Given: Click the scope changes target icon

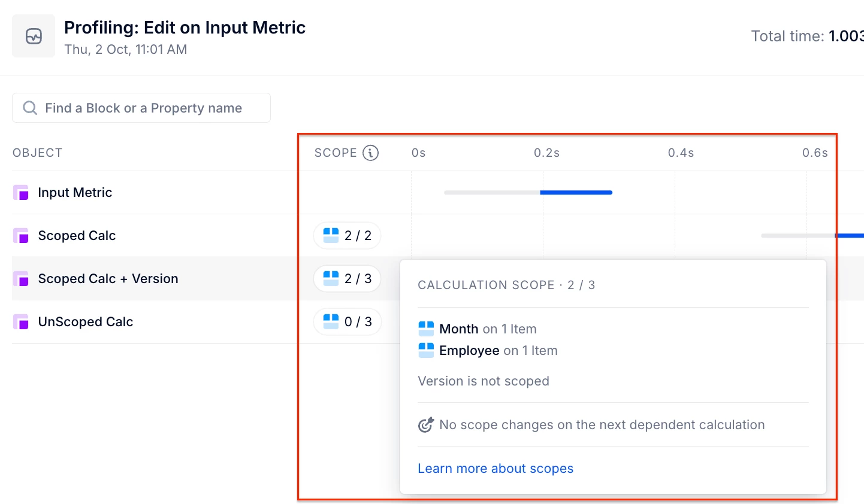Looking at the screenshot, I should point(425,425).
